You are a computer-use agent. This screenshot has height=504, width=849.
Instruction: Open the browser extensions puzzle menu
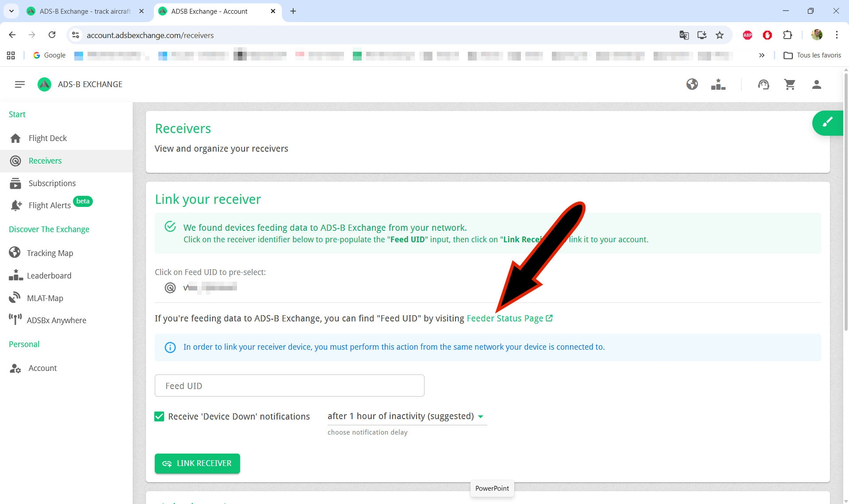[x=788, y=35]
